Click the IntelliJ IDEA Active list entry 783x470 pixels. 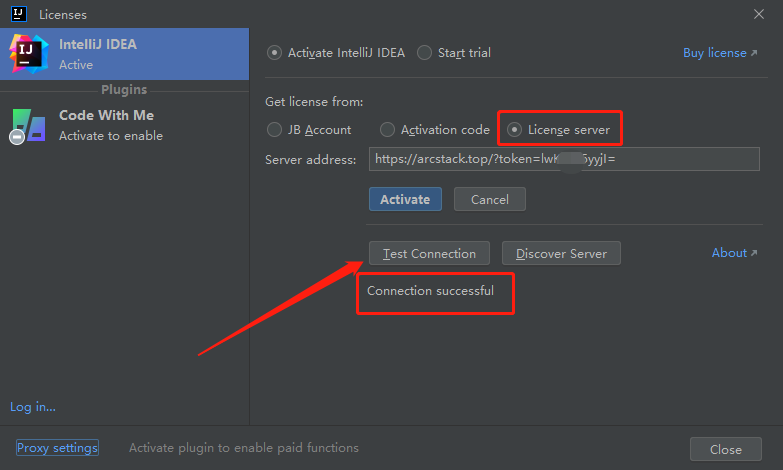[x=124, y=54]
